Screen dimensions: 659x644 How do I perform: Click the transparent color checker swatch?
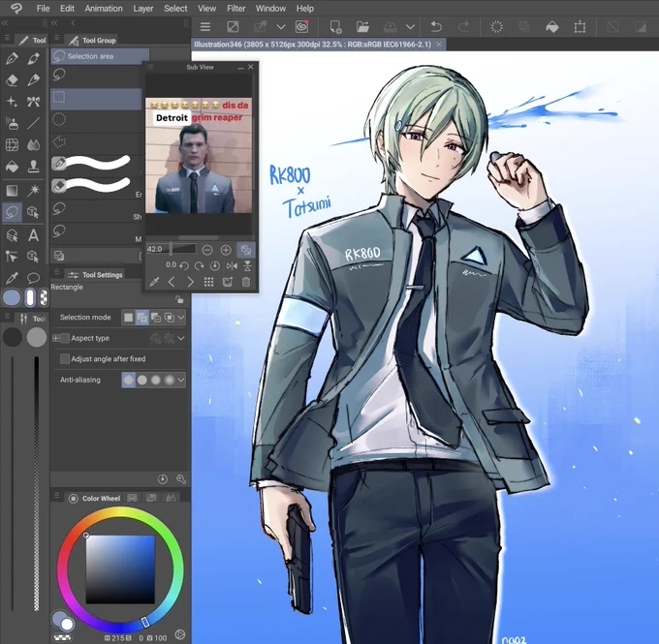pos(44,298)
